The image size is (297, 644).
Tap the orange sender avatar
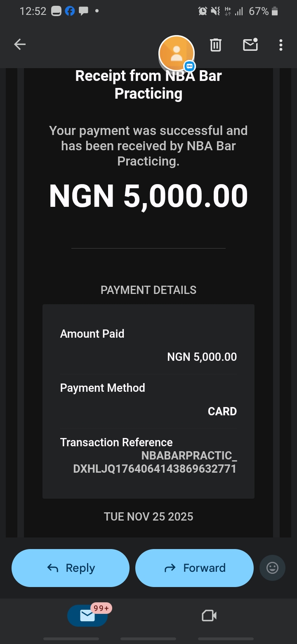click(177, 53)
